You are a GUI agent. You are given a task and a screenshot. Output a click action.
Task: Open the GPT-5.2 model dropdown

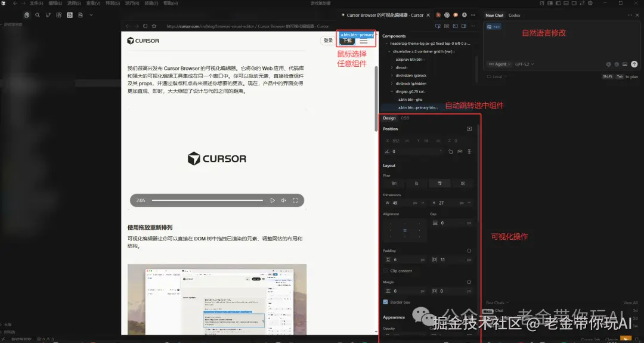pos(525,64)
